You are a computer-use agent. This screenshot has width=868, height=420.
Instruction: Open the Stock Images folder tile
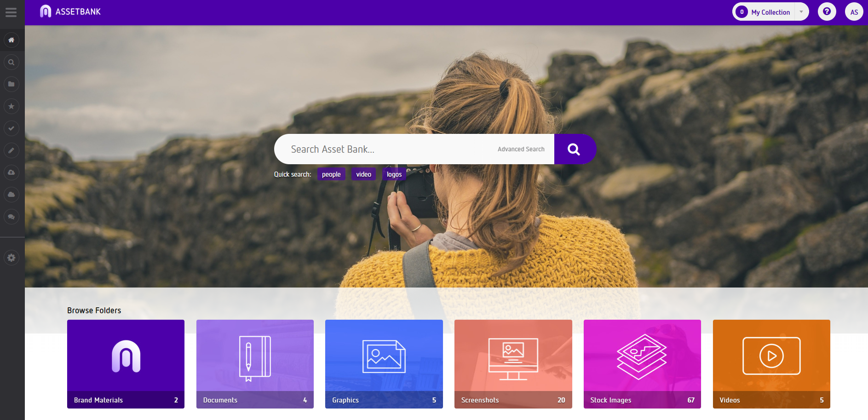coord(642,364)
